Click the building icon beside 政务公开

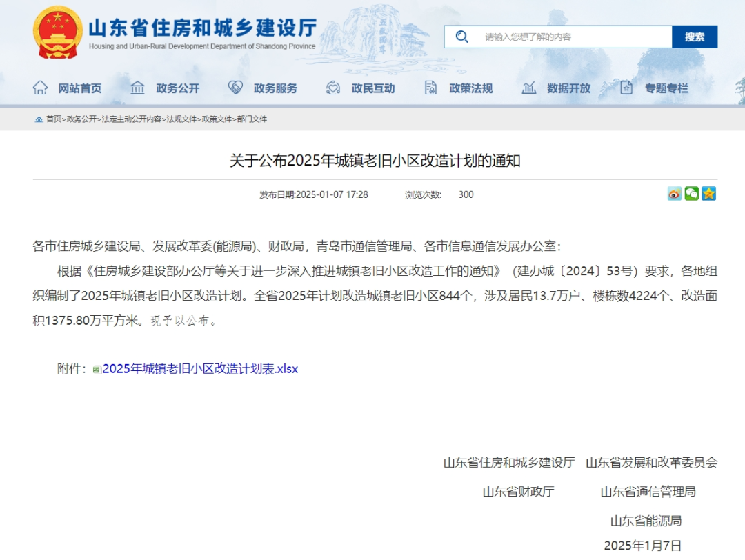point(138,88)
